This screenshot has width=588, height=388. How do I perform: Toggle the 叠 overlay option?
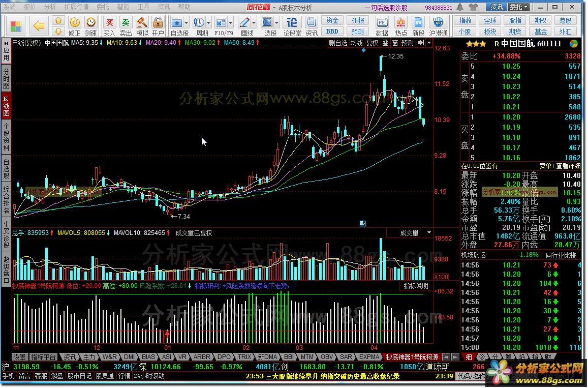[x=386, y=43]
